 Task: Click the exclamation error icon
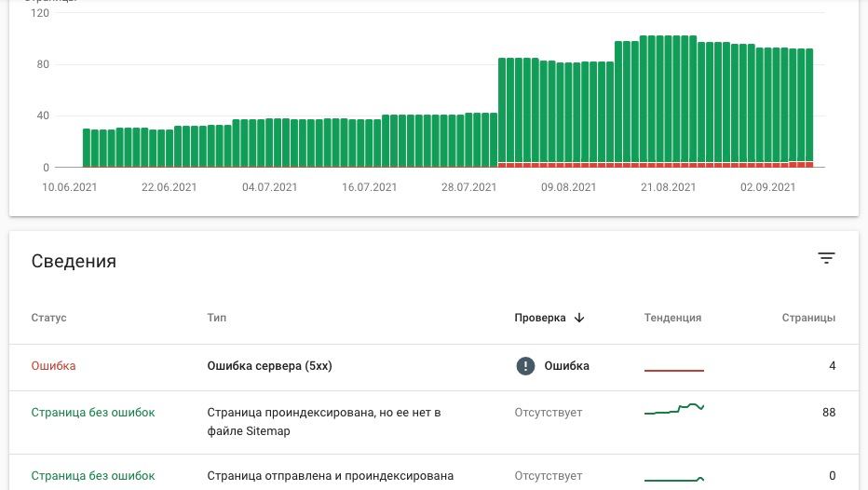[x=525, y=366]
